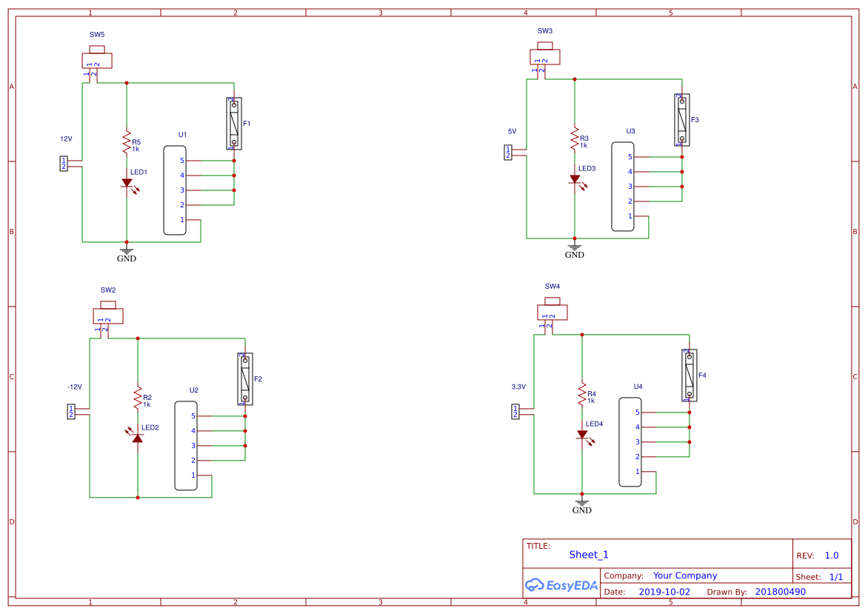Image resolution: width=868 pixels, height=614 pixels.
Task: Select the -12V input connector
Action: pyautogui.click(x=71, y=412)
